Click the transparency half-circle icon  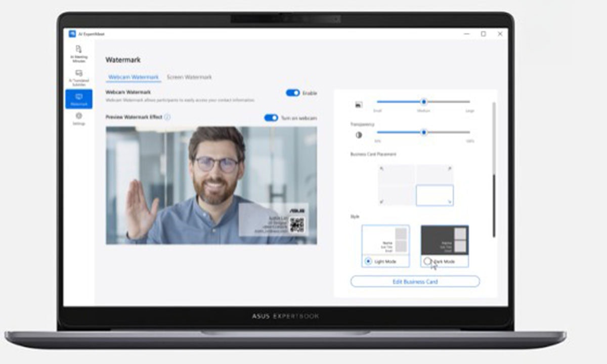tap(359, 135)
